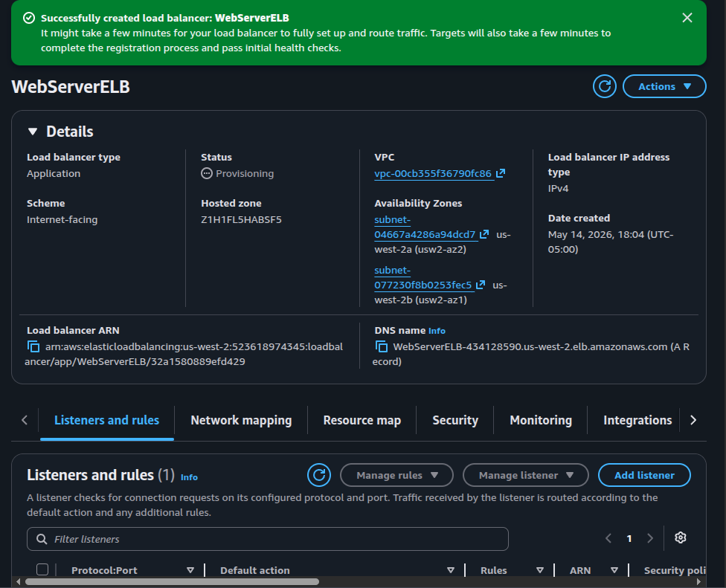Open the Listeners and rules Info link
The width and height of the screenshot is (726, 588).
click(x=189, y=477)
